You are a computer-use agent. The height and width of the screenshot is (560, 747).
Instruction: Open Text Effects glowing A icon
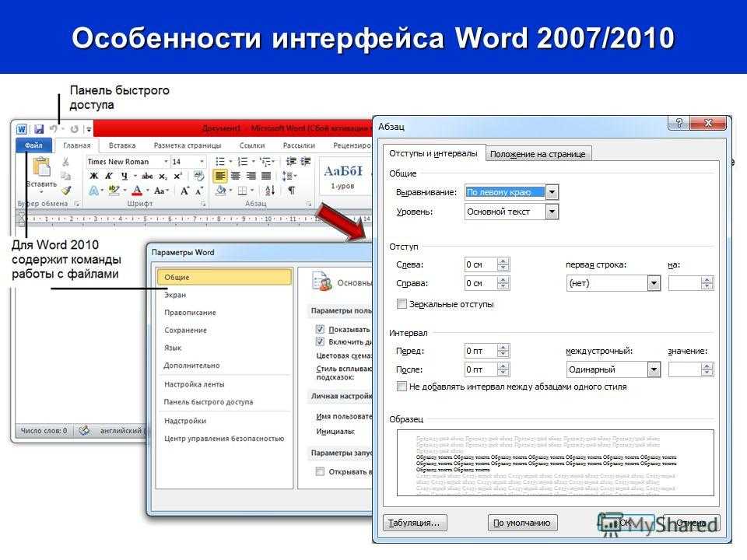(94, 191)
